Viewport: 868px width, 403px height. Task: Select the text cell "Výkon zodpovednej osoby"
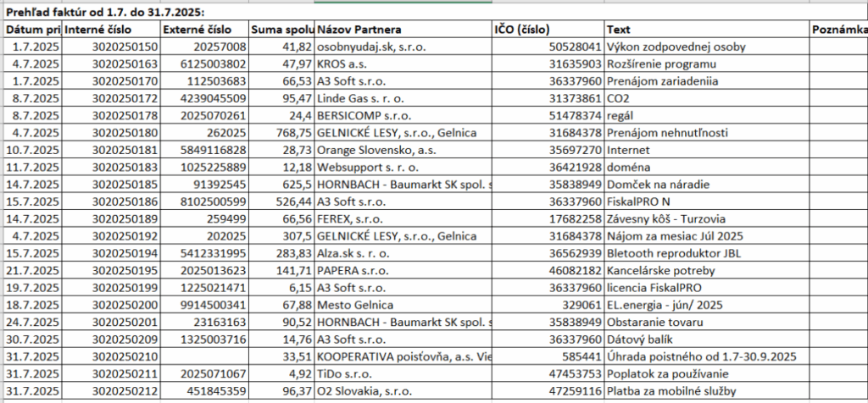[707, 47]
